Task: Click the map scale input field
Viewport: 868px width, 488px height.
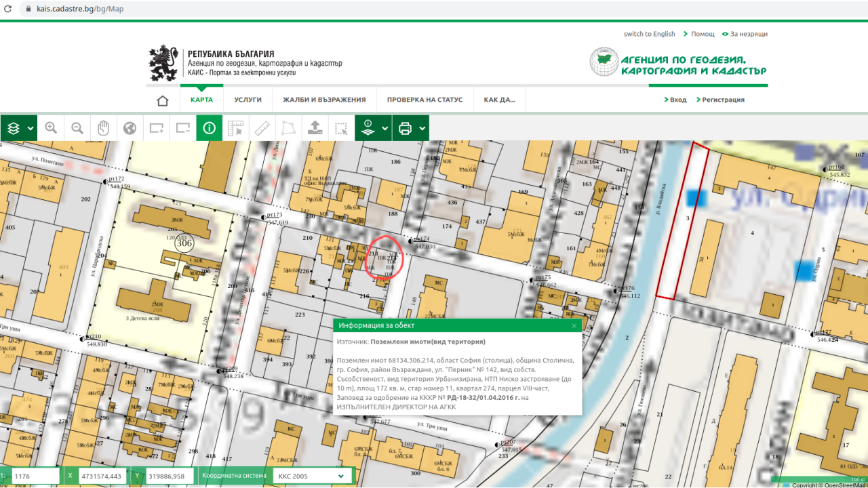Action: click(35, 476)
